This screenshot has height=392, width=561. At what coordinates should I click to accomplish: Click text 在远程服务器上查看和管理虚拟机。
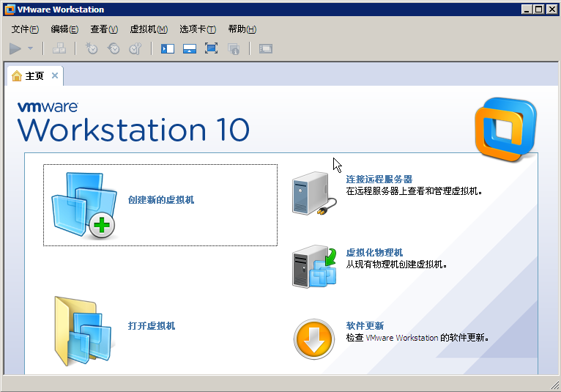(414, 191)
